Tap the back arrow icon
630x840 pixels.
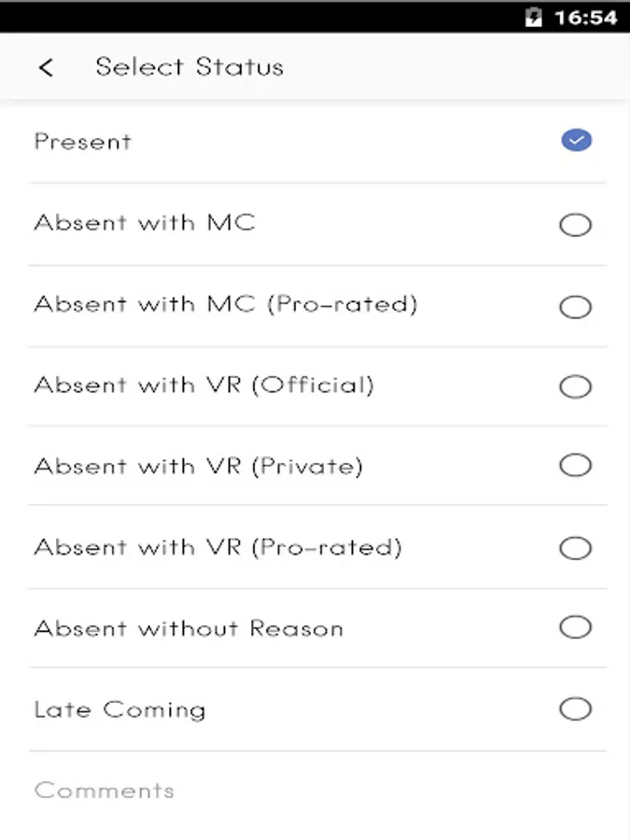(x=46, y=67)
